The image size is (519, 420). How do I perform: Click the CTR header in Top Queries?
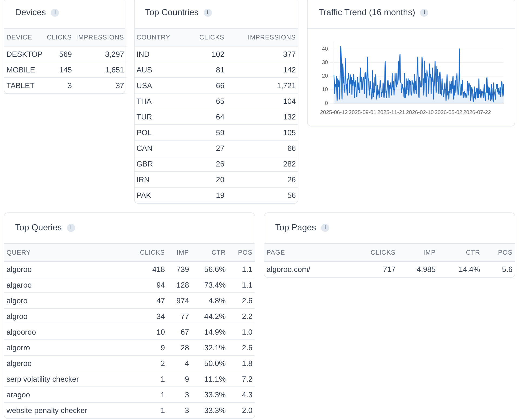coord(218,252)
